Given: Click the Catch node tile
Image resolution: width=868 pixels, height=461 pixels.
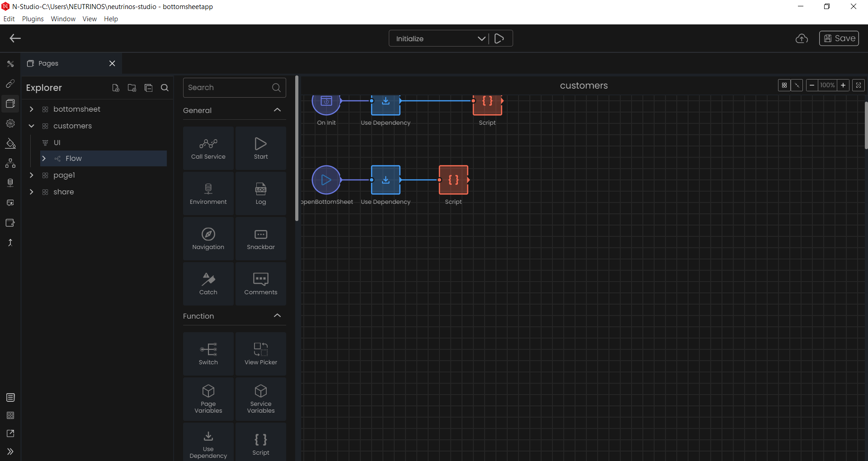Looking at the screenshot, I should coord(208,284).
